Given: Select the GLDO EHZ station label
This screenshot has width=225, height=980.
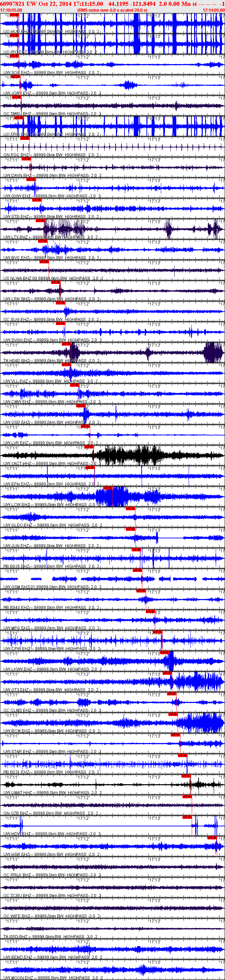Looking at the screenshot, I should (x=53, y=525).
